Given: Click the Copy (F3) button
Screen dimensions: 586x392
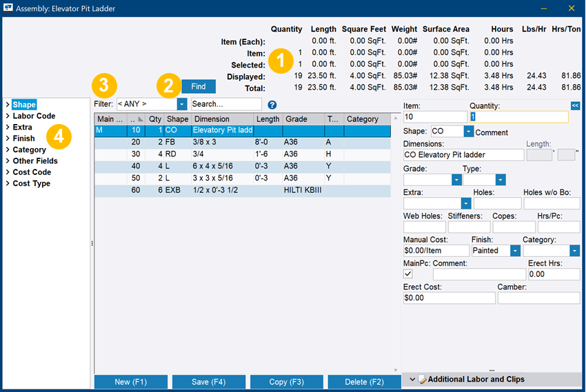Looking at the screenshot, I should click(287, 382).
